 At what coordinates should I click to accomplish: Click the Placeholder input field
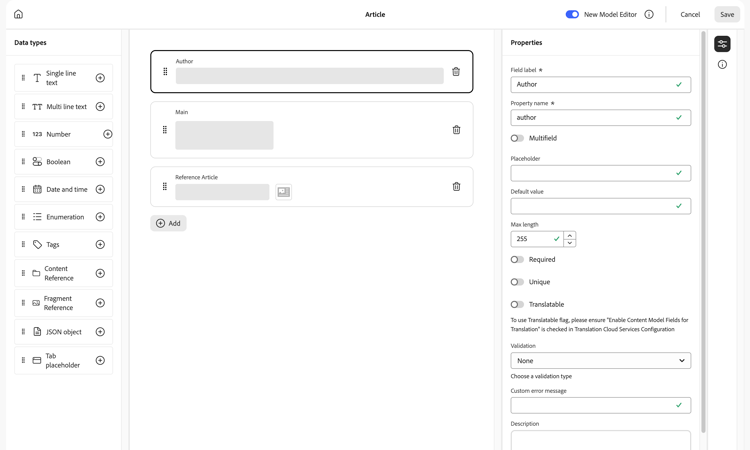(592, 173)
